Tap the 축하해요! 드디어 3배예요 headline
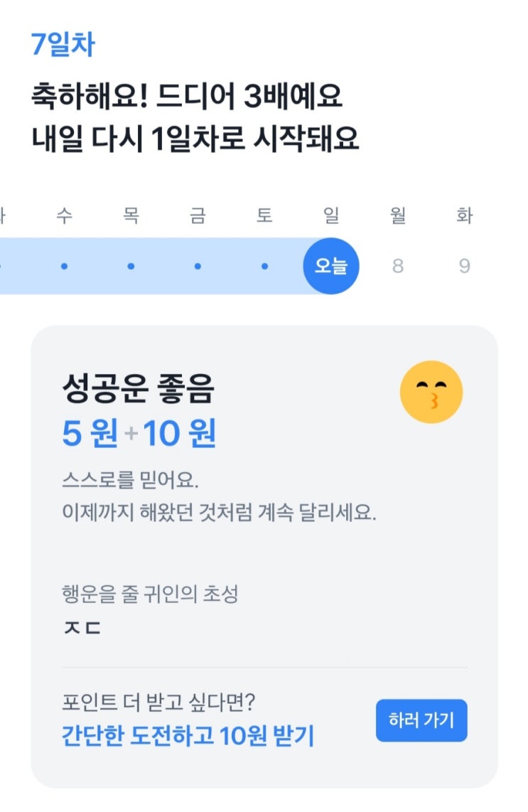 pyautogui.click(x=187, y=97)
